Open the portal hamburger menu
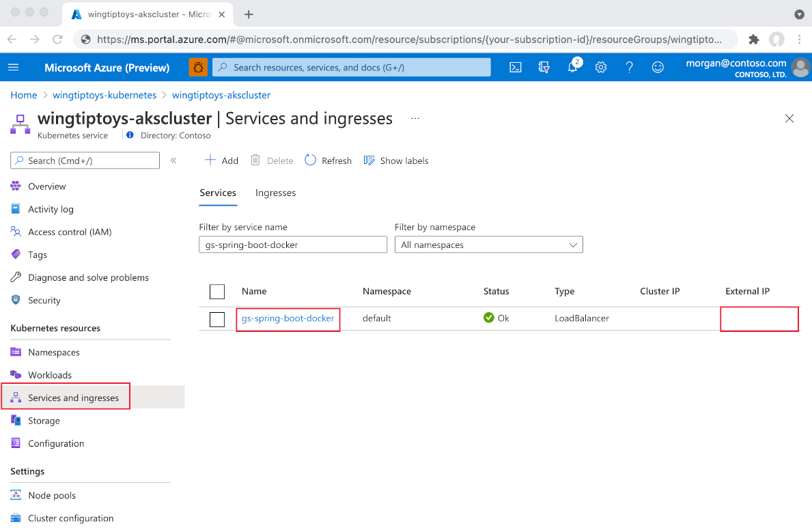This screenshot has width=812, height=530. pos(13,67)
